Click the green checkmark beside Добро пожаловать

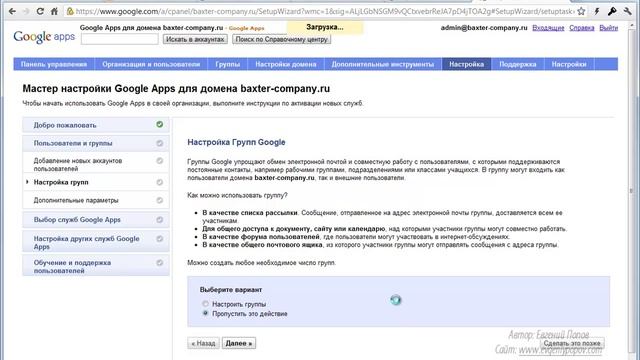pyautogui.click(x=160, y=124)
